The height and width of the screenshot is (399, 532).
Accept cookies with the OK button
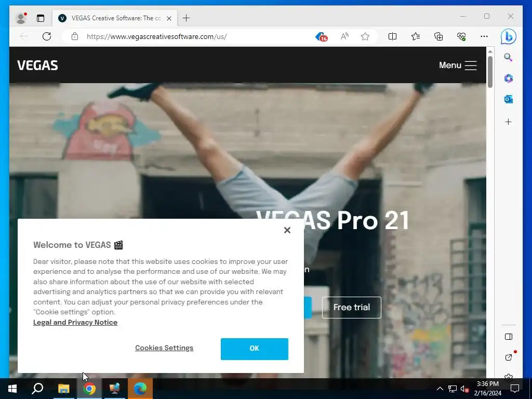coord(255,349)
